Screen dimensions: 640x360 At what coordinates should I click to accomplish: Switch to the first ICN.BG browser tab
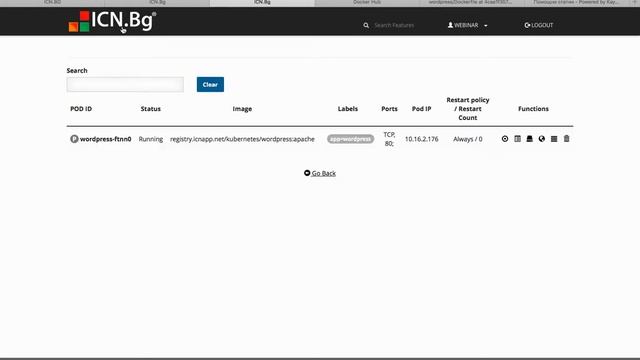[52, 2]
